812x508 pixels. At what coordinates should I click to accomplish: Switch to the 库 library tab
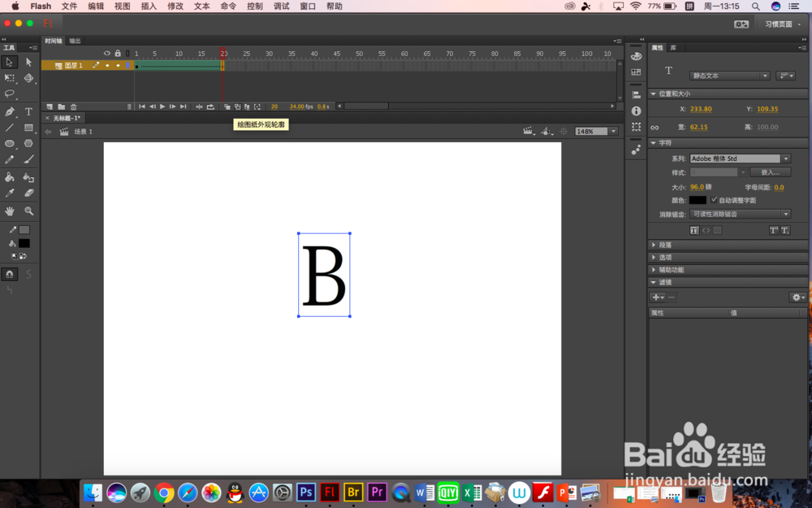[673, 48]
